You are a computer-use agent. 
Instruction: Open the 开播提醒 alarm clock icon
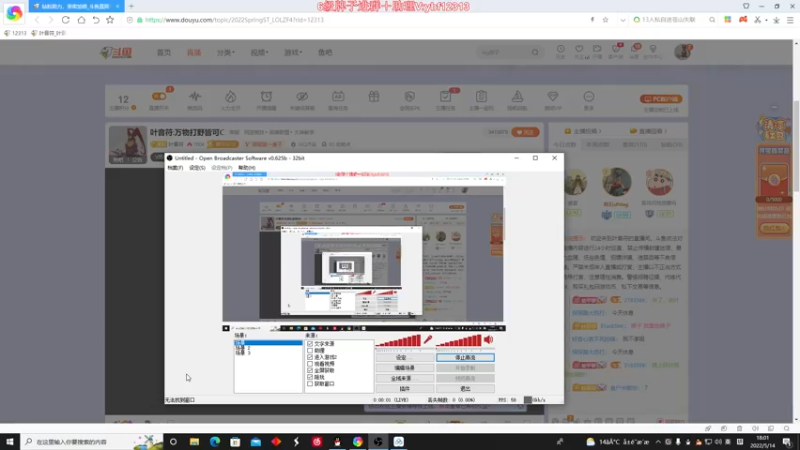(266, 96)
